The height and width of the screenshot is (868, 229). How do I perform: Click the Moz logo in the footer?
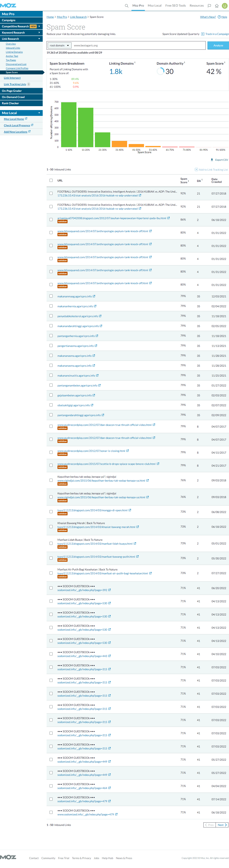coord(8,857)
